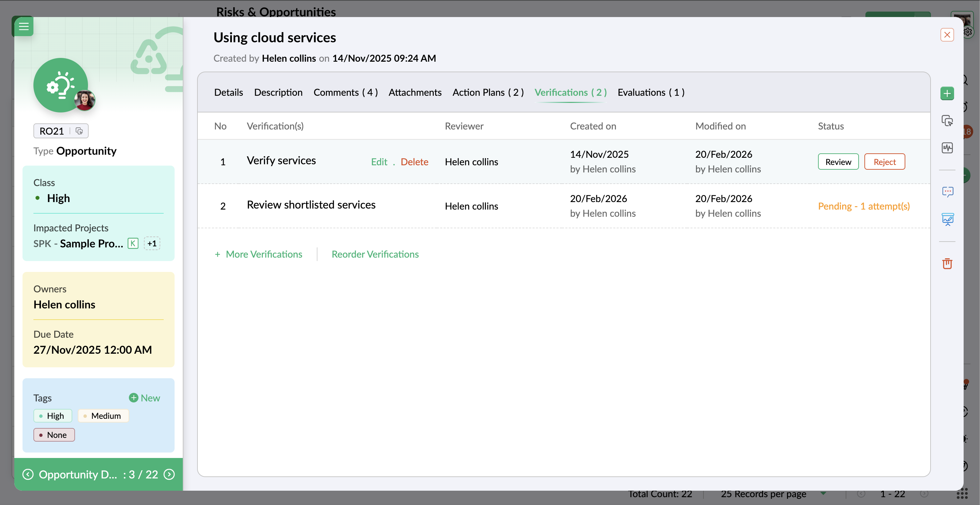The height and width of the screenshot is (505, 980).
Task: Expand the +1 impacted projects badge
Action: [x=152, y=243]
